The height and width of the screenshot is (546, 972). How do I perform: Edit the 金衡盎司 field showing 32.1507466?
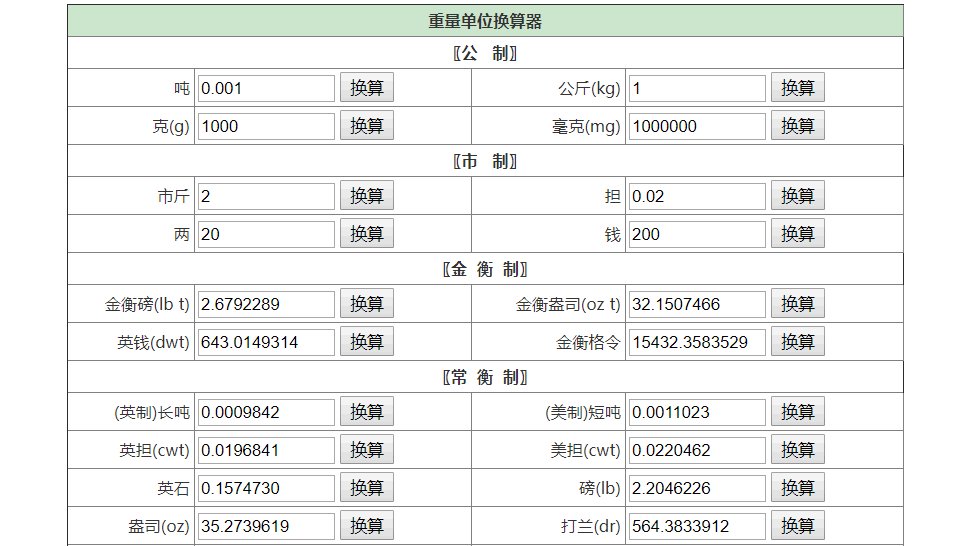pyautogui.click(x=697, y=304)
